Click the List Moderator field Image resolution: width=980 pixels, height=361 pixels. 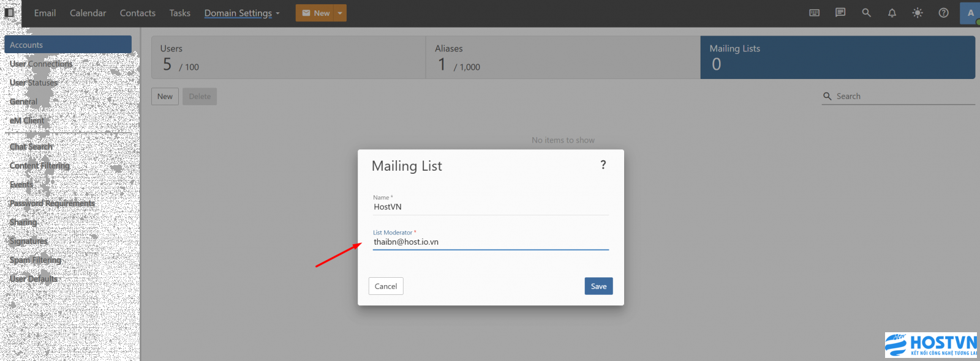click(490, 242)
